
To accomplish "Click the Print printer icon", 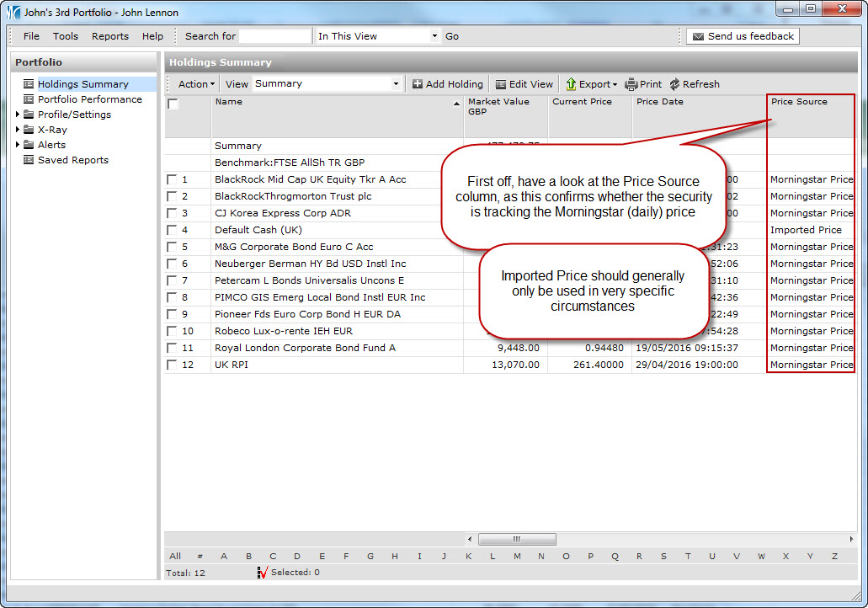I will (631, 84).
